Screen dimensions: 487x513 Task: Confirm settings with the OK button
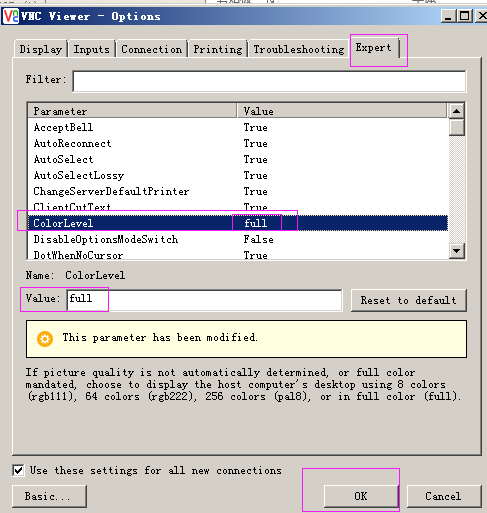click(x=361, y=496)
